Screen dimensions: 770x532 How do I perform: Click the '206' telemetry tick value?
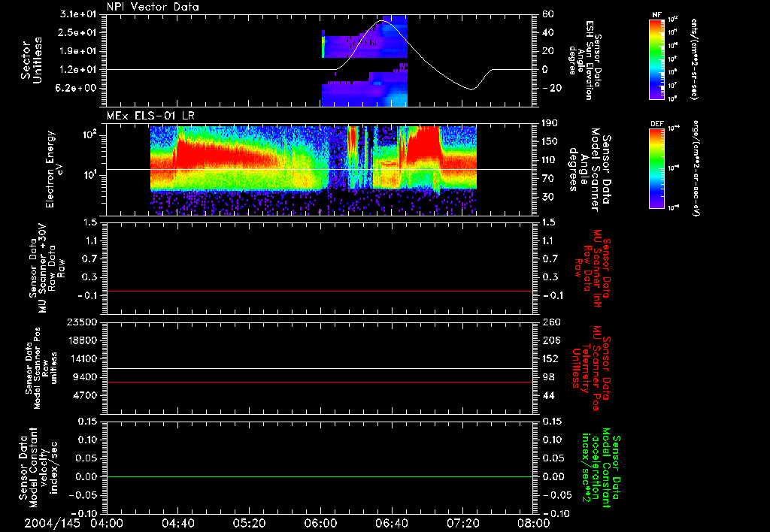(551, 340)
